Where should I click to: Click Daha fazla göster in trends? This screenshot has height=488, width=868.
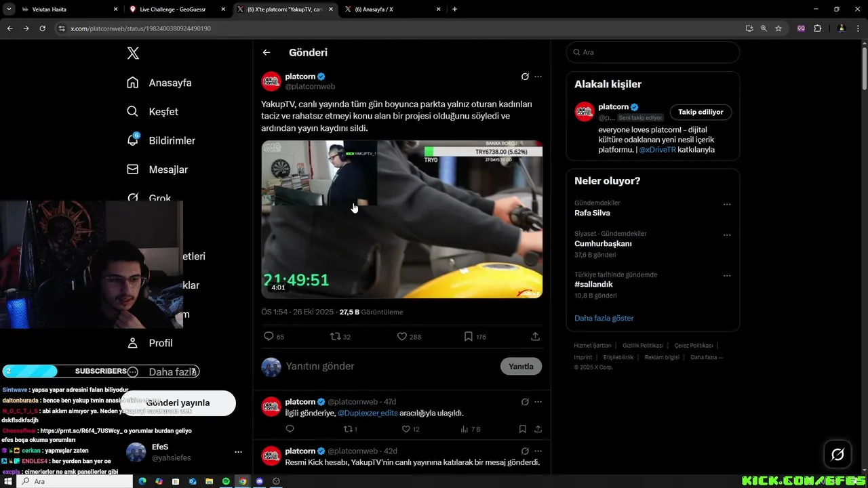click(x=604, y=318)
